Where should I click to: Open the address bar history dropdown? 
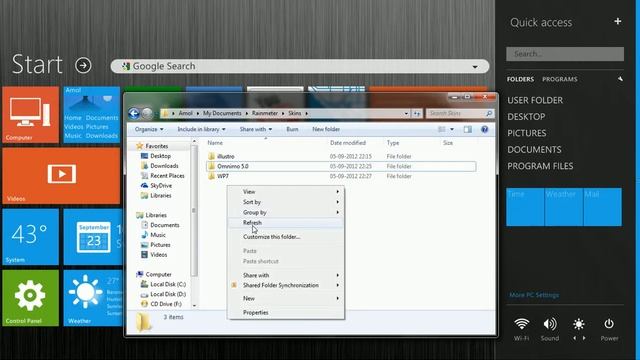[406, 113]
